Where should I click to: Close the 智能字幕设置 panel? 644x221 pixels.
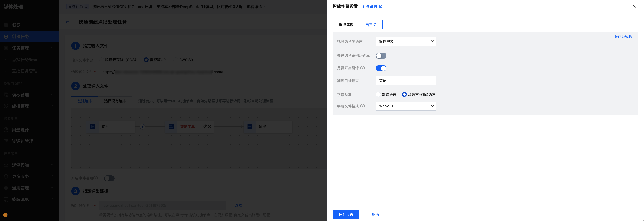(x=634, y=7)
